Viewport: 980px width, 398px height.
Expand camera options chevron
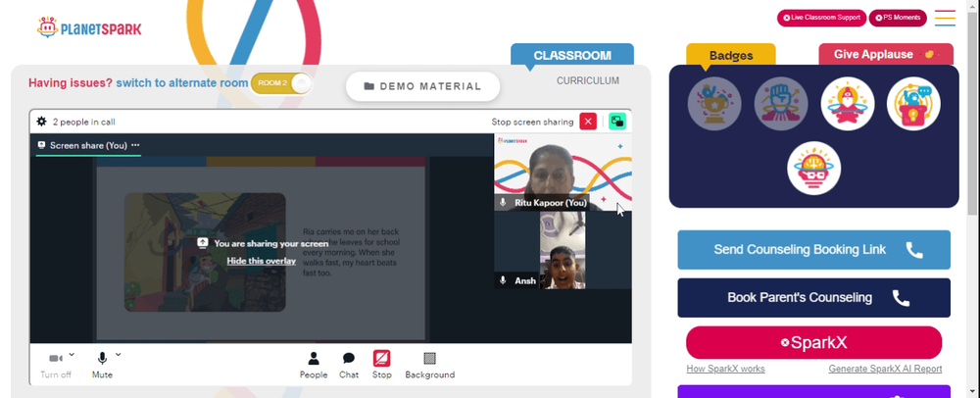coord(72,355)
